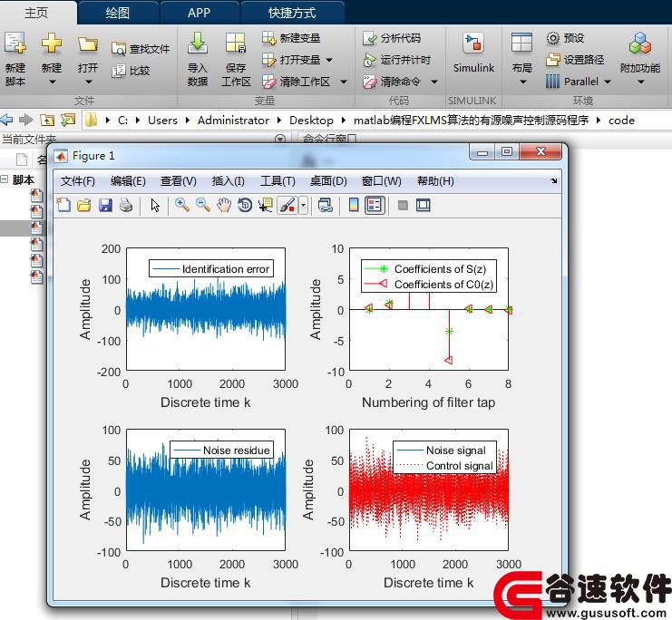This screenshot has width=672, height=620.
Task: Click Save Workspace (保存工作区) icon
Action: coord(236,43)
